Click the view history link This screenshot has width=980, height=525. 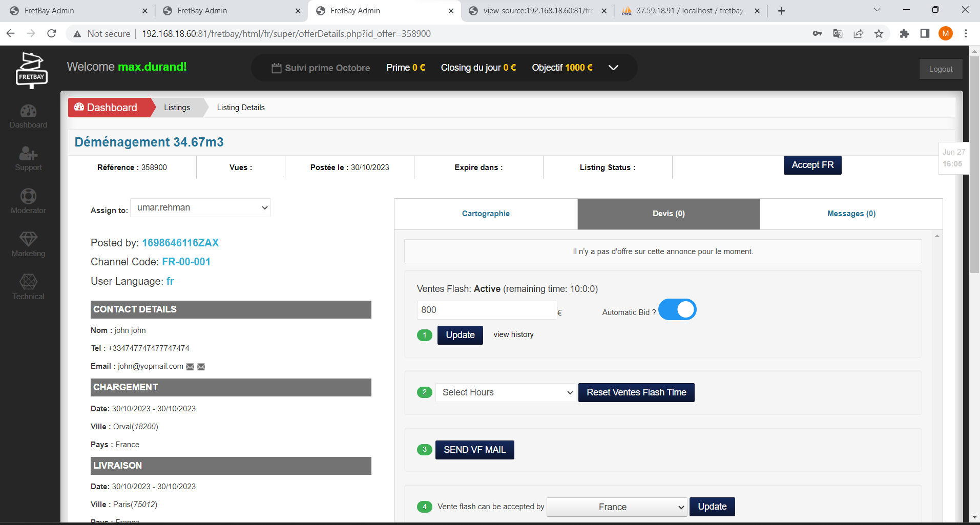coord(513,335)
